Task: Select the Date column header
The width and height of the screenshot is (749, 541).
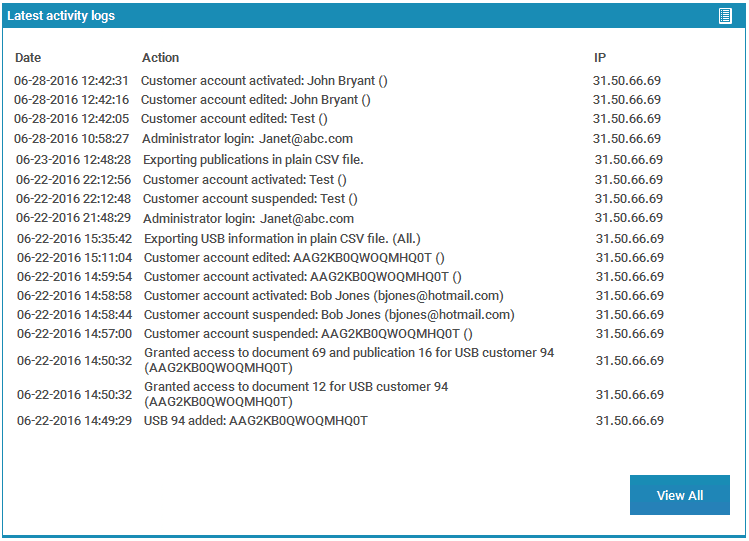Action: coord(28,58)
